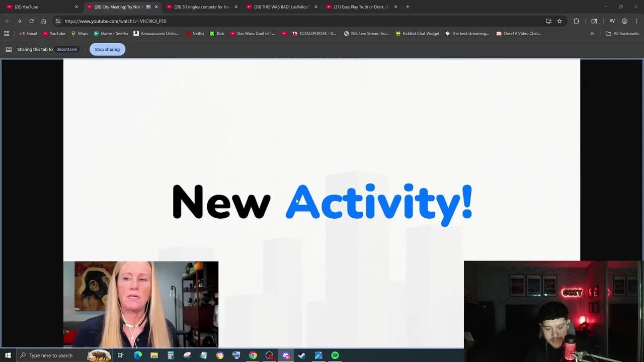The image size is (644, 362).
Task: Click the discord.com sharing label
Action: click(66, 49)
